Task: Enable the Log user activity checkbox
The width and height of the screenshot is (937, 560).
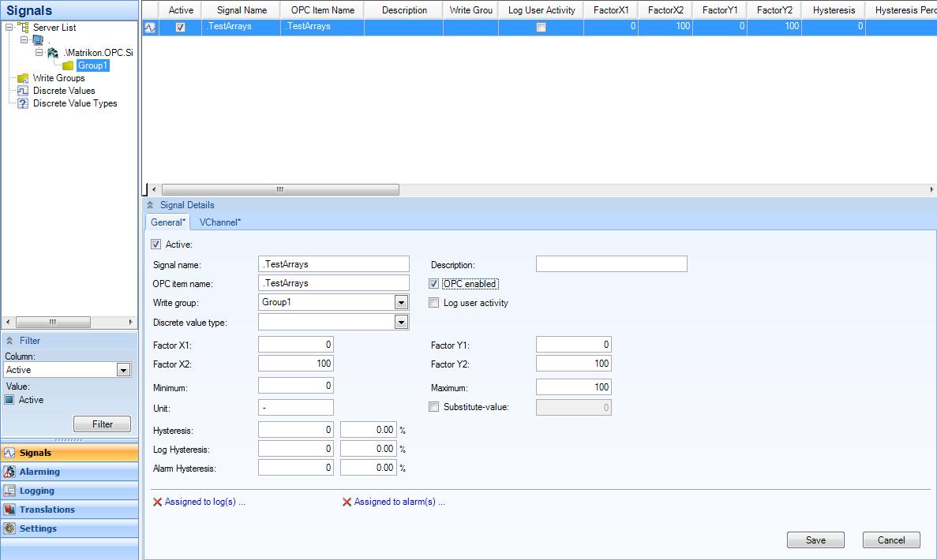Action: click(433, 303)
